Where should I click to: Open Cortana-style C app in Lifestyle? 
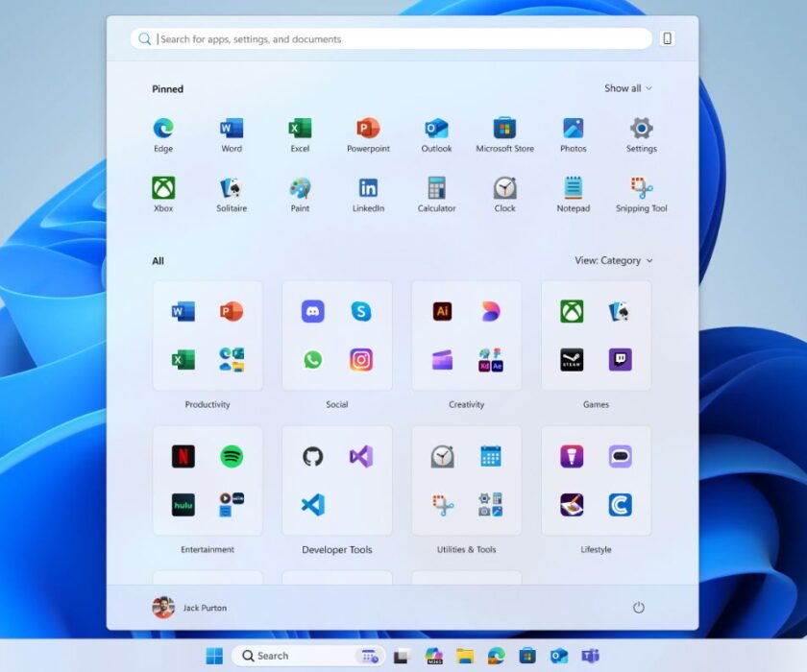[x=621, y=505]
